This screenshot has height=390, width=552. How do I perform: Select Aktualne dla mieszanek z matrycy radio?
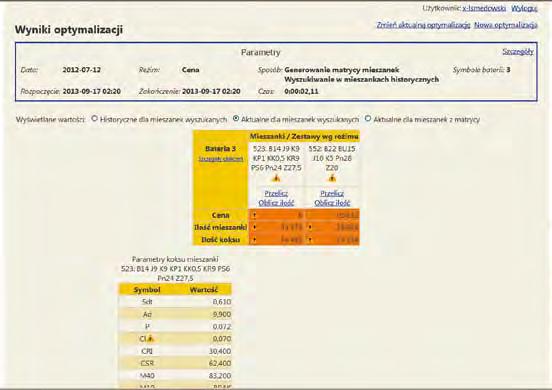click(368, 119)
